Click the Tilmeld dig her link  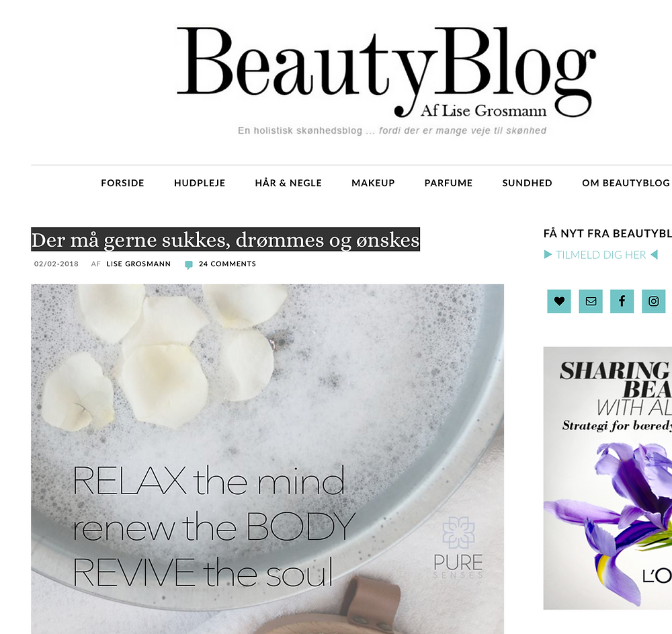click(x=601, y=255)
